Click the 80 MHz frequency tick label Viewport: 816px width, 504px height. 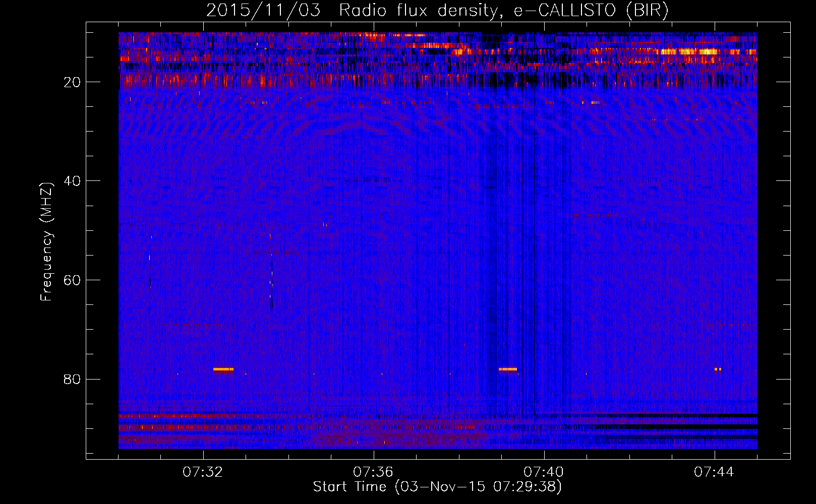click(x=73, y=379)
